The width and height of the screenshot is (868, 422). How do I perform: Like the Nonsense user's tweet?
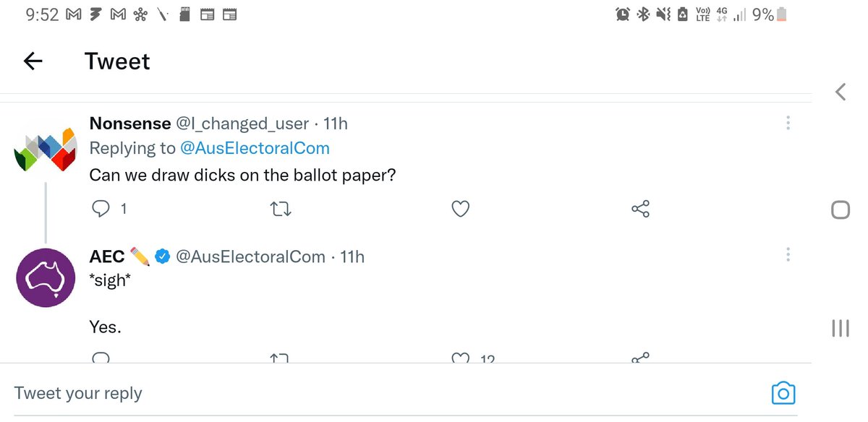coord(460,209)
